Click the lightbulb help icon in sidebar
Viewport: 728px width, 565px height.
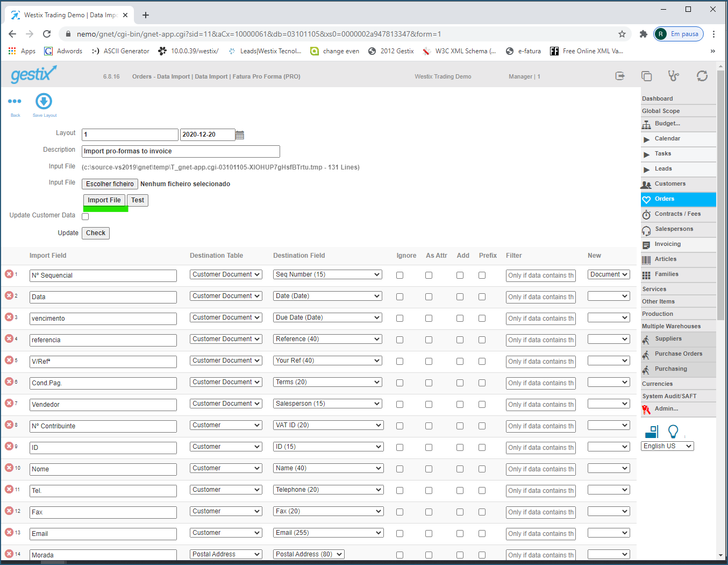point(673,432)
